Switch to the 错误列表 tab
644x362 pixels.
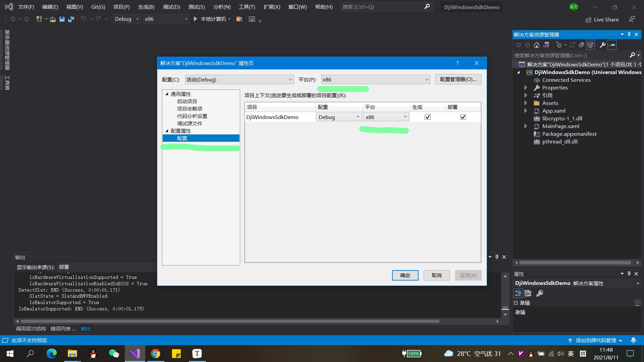[62, 328]
